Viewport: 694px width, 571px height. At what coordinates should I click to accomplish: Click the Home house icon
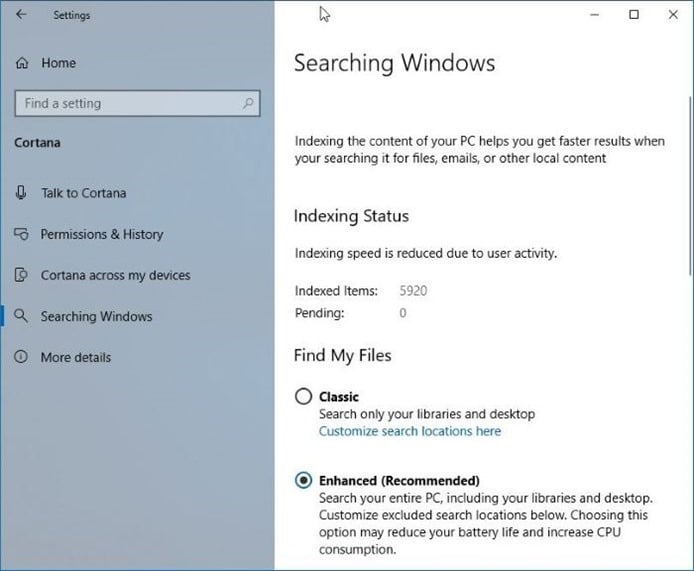[x=22, y=63]
